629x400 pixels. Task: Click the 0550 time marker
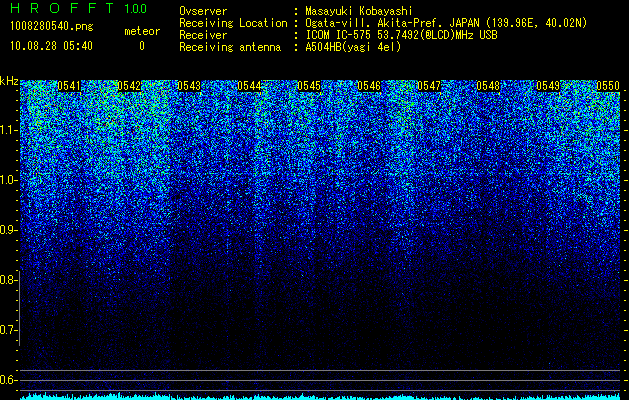608,86
